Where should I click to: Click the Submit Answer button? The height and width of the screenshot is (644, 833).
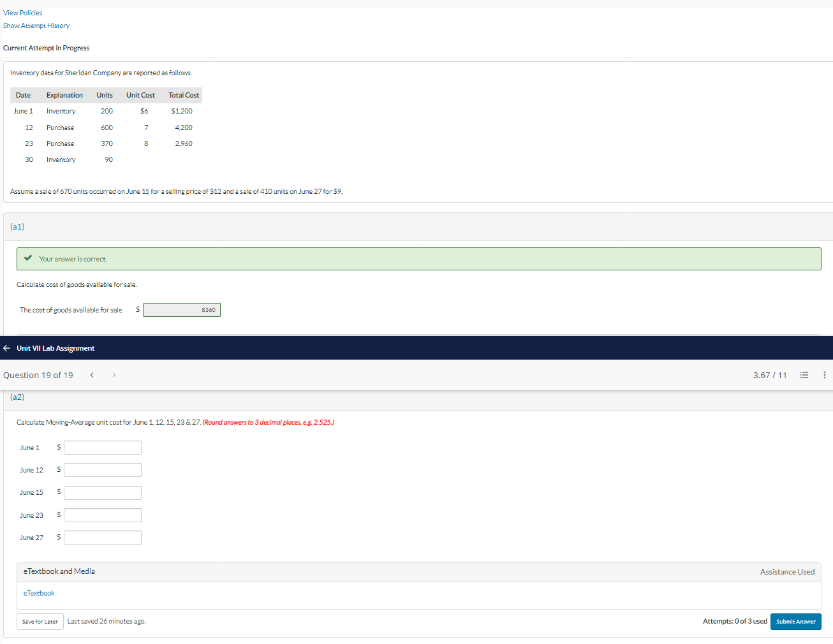(x=795, y=621)
